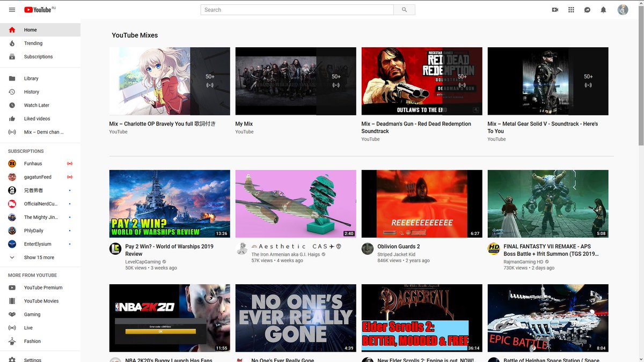Play the Aesthetic CAS plane thumbnail

tap(296, 204)
